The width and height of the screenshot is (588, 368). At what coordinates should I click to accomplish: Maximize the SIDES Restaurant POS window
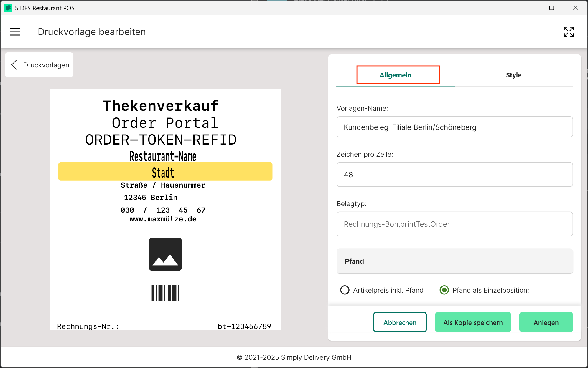pyautogui.click(x=551, y=8)
